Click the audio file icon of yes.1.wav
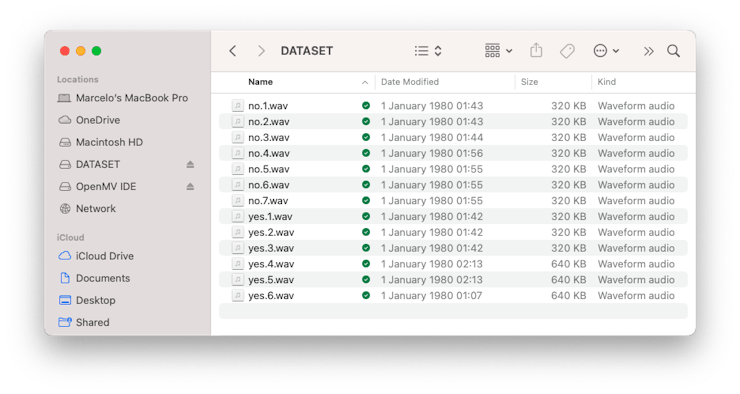 pyautogui.click(x=237, y=217)
